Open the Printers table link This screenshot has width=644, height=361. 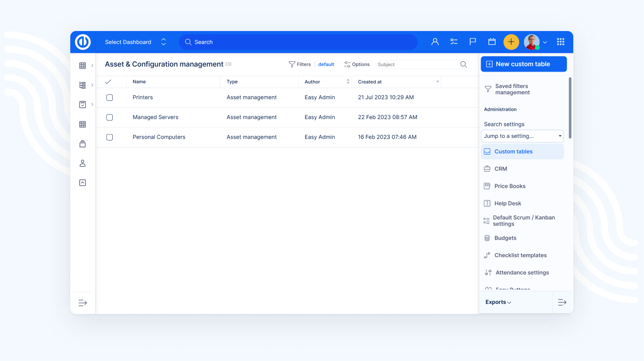click(142, 98)
